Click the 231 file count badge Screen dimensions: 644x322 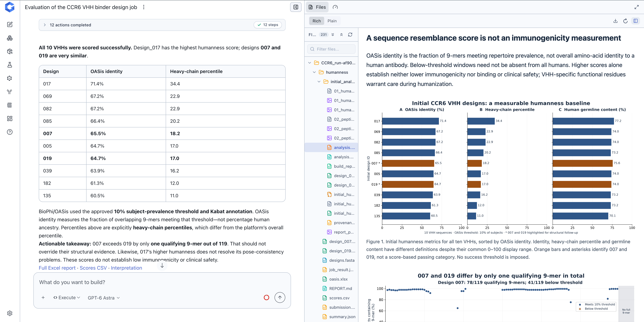(x=324, y=35)
